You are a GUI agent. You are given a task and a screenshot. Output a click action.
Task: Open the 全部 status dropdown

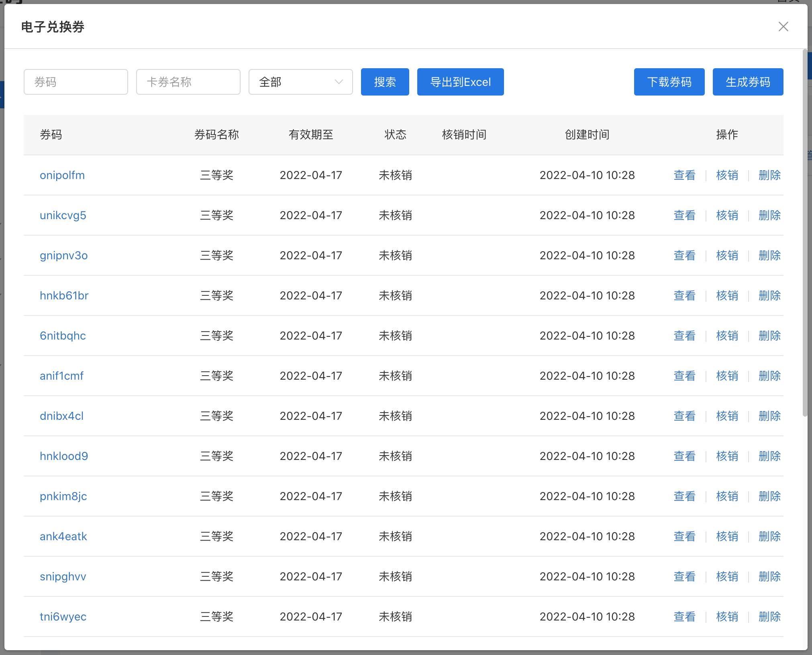301,82
